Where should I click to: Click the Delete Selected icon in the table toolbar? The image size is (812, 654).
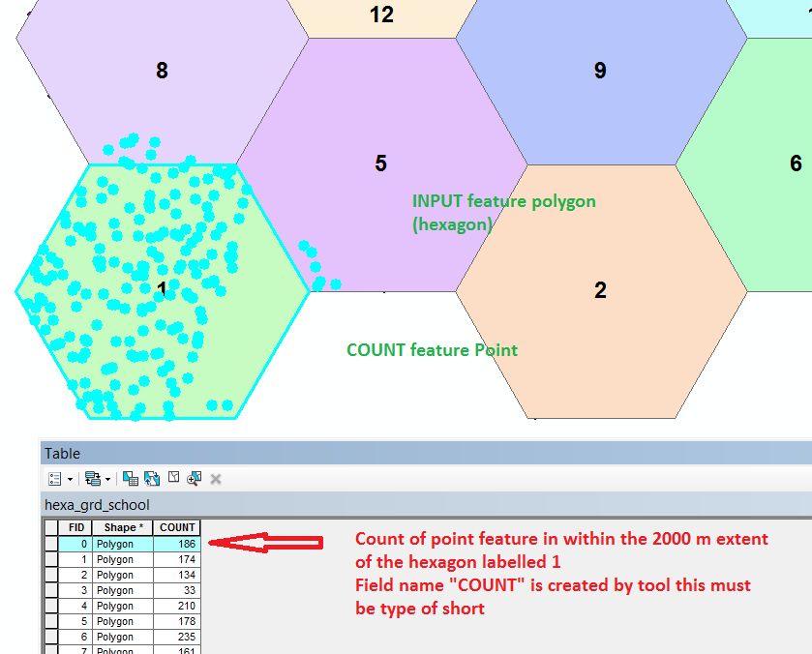216,479
